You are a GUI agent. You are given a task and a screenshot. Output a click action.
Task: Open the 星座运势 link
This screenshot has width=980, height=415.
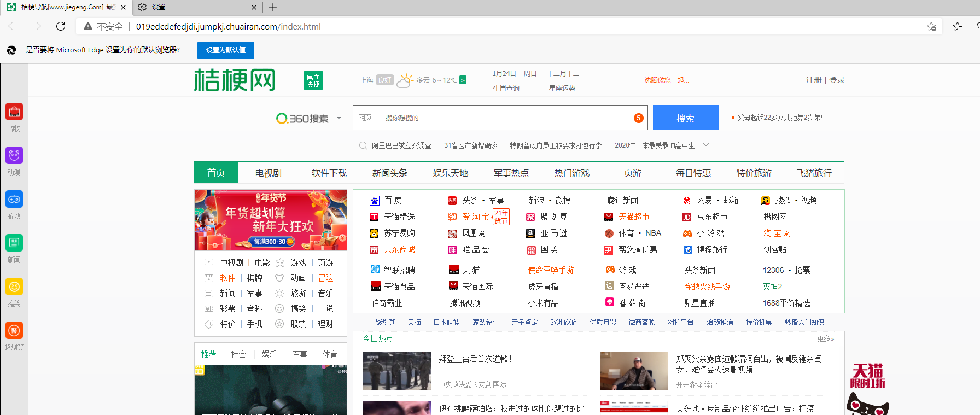562,89
